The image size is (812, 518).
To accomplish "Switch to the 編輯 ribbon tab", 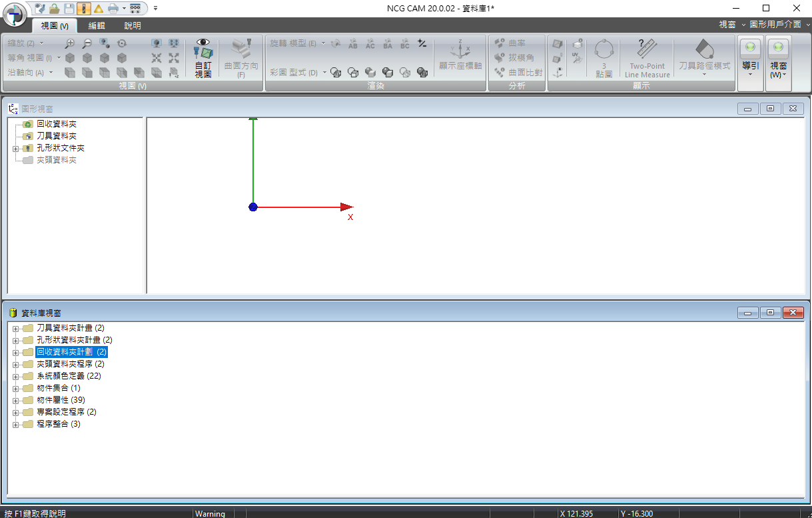I will coord(97,26).
